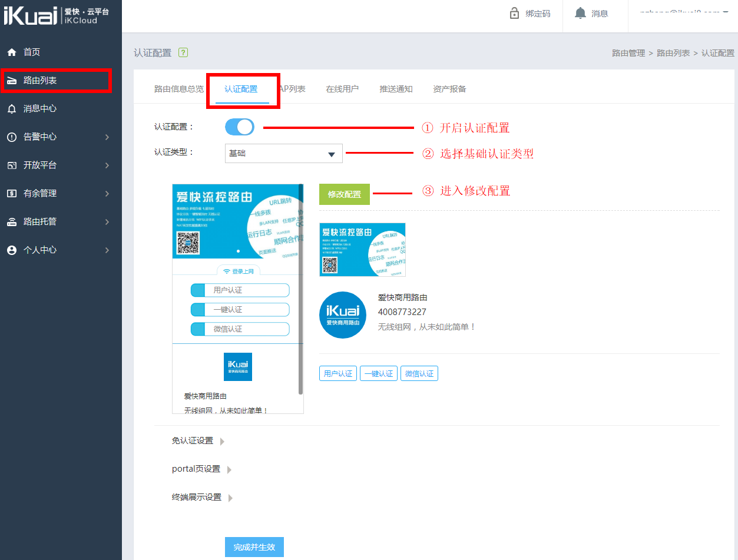Click the router icon beside 路由列表
Screen dimensions: 738x560
[12, 81]
